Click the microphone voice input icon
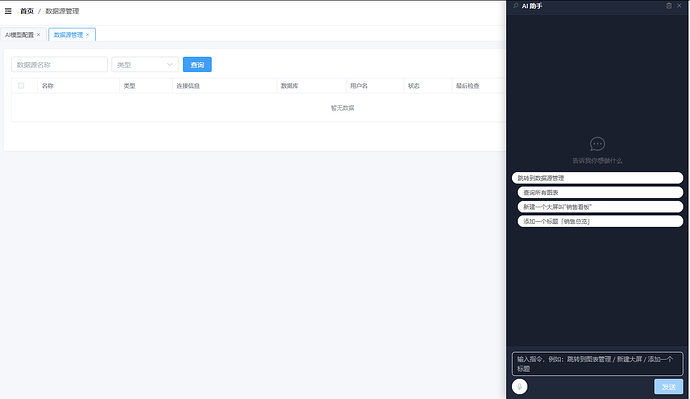The height and width of the screenshot is (399, 690). click(x=520, y=387)
